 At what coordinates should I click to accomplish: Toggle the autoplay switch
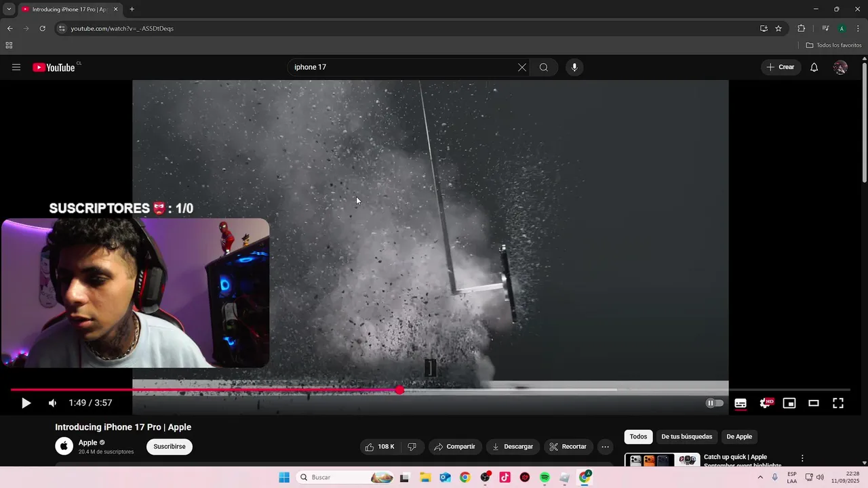(714, 403)
